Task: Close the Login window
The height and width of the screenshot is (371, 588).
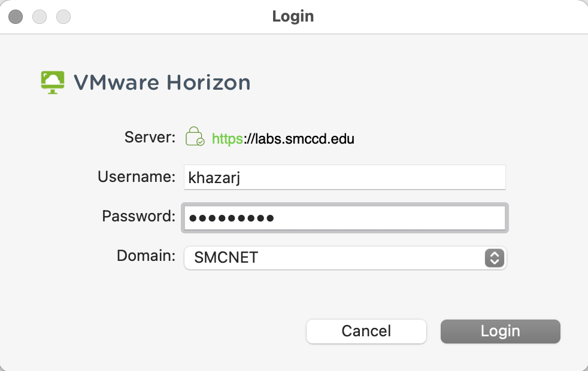Action: pyautogui.click(x=16, y=17)
